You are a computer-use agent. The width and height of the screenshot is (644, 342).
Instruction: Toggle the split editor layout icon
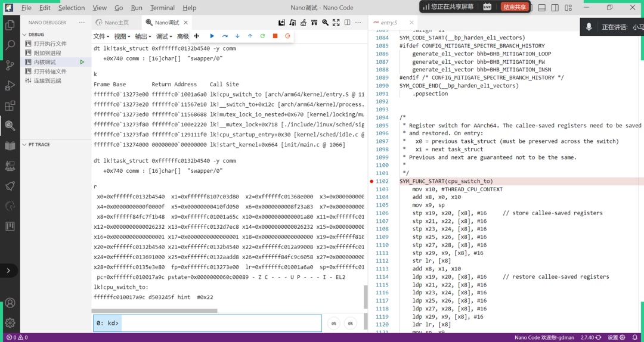[555, 8]
